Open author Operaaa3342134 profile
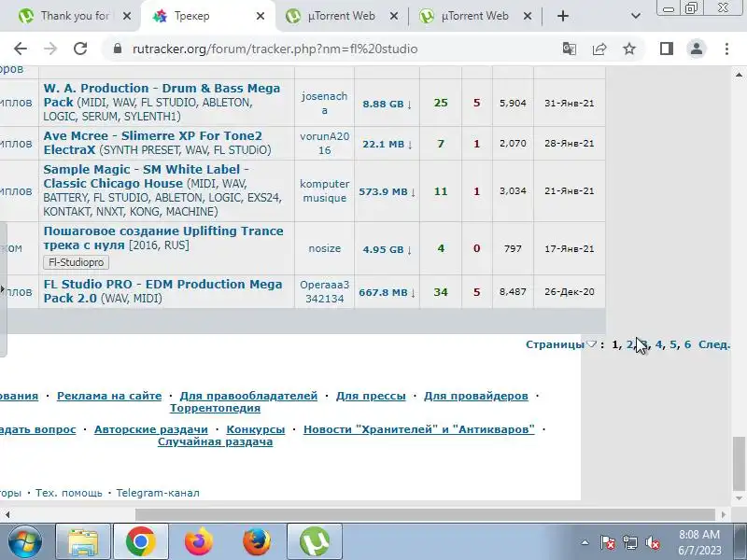 point(324,291)
